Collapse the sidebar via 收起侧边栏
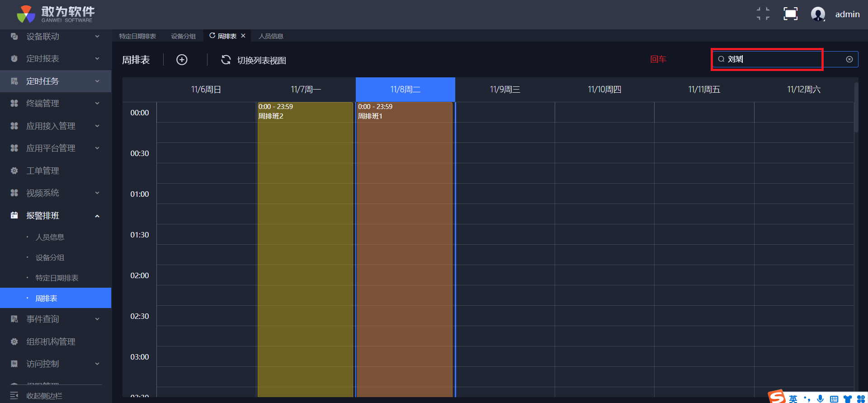The width and height of the screenshot is (868, 403). [x=44, y=396]
